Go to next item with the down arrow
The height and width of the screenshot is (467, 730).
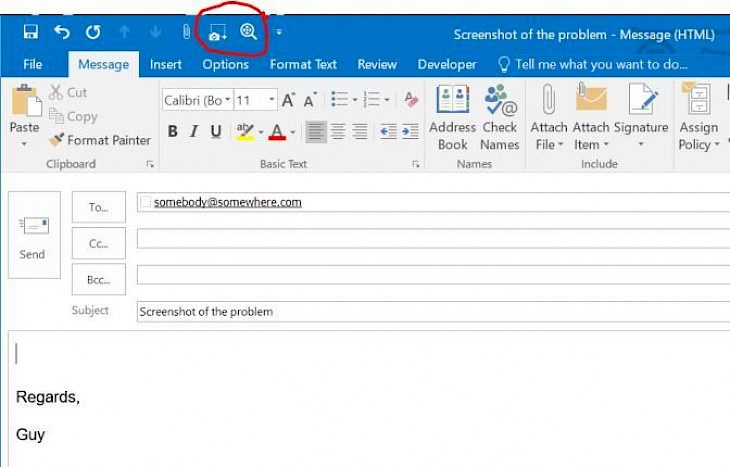pos(156,32)
